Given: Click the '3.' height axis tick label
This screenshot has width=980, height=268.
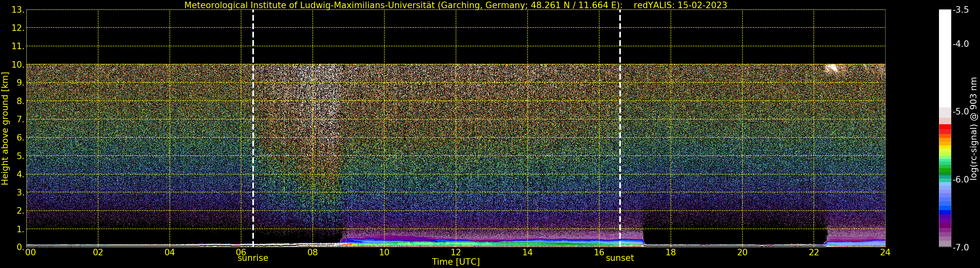Looking at the screenshot, I should [x=21, y=192].
